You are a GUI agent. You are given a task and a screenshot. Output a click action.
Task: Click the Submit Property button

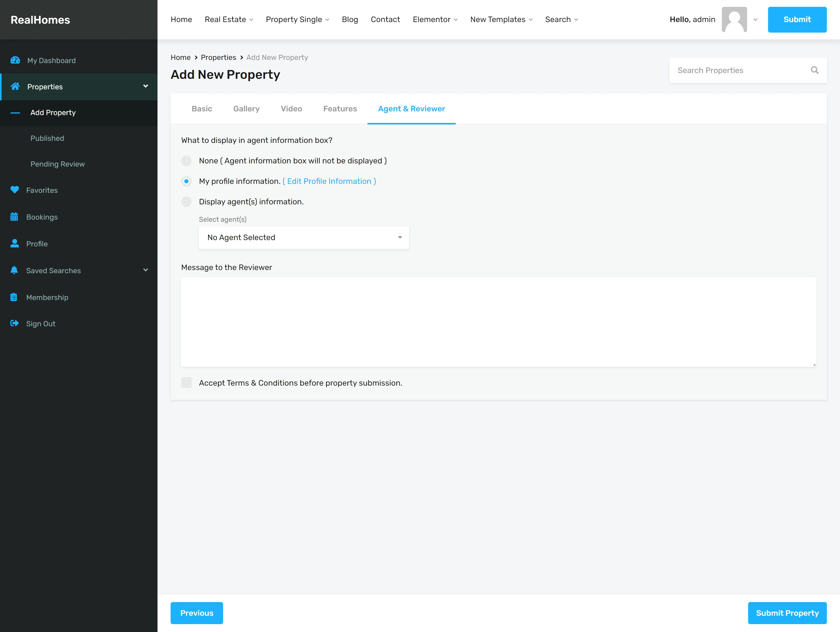pos(787,613)
